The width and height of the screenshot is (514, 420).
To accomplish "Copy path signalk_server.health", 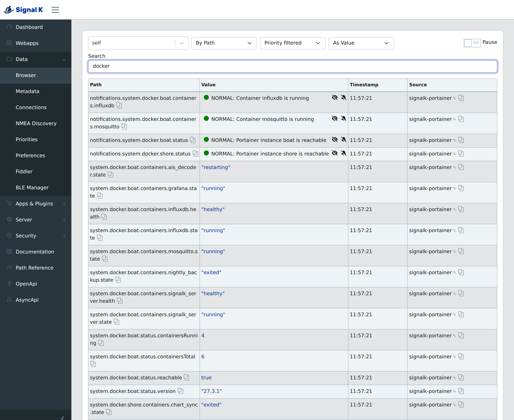I will [120, 301].
